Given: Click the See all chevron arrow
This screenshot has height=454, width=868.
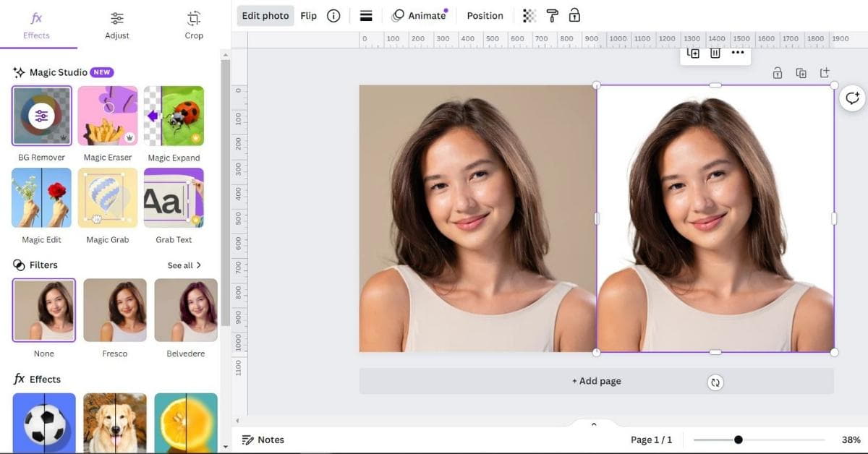Looking at the screenshot, I should click(199, 265).
